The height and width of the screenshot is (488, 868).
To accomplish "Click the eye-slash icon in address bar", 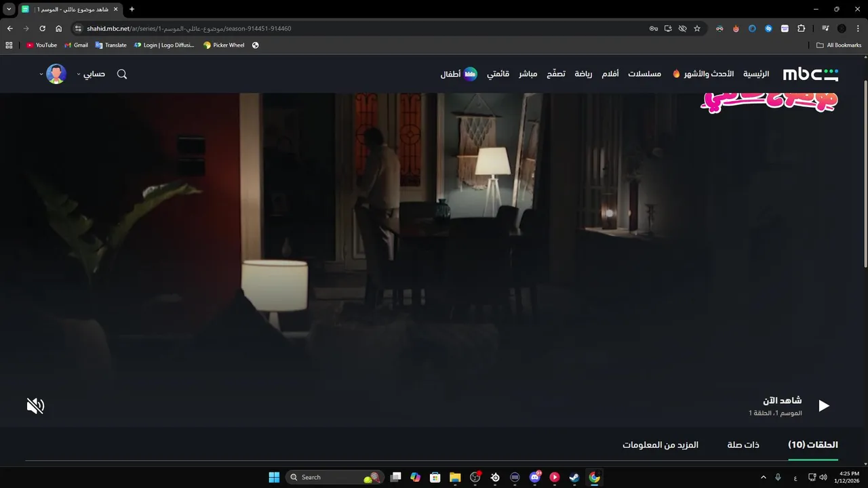I will [x=682, y=28].
